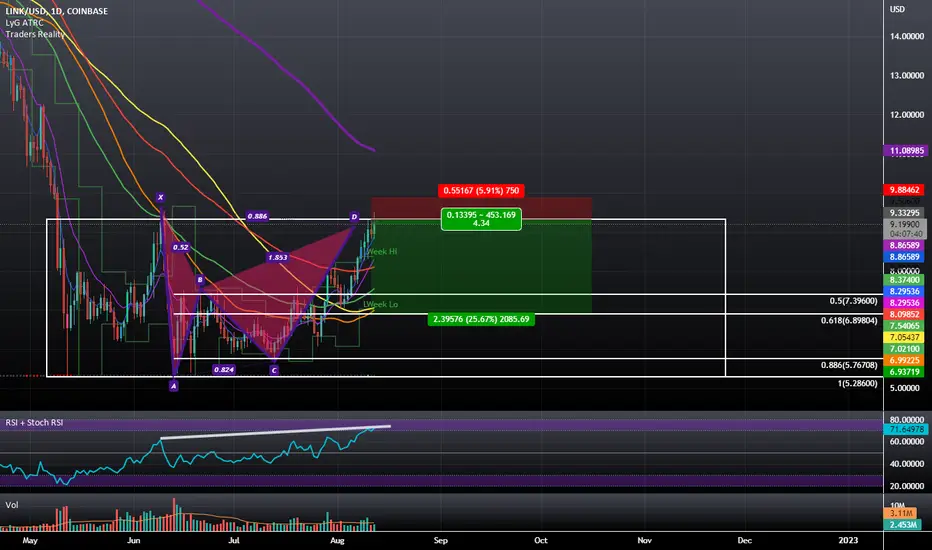Select the RSI + Stoch RSI indicator label
932x550 pixels.
pos(34,422)
